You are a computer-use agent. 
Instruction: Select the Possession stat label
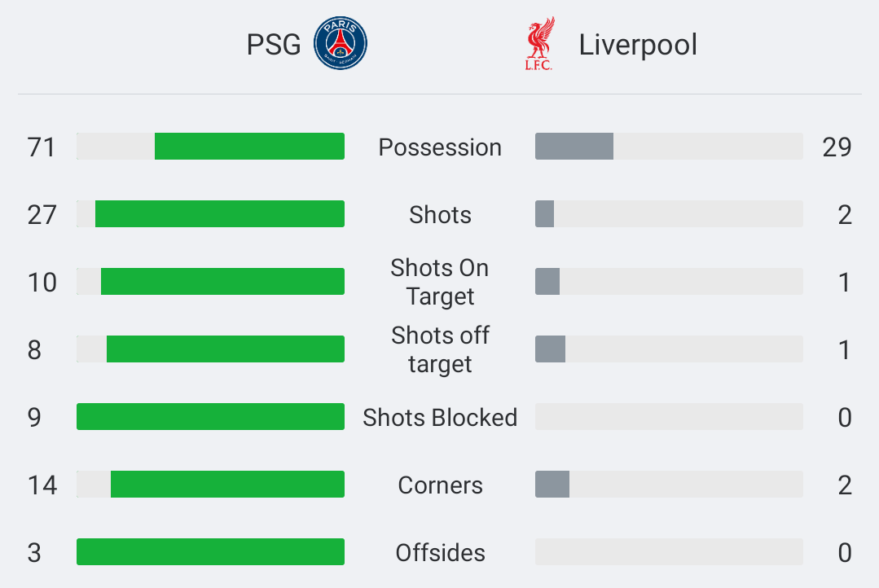pos(440,147)
